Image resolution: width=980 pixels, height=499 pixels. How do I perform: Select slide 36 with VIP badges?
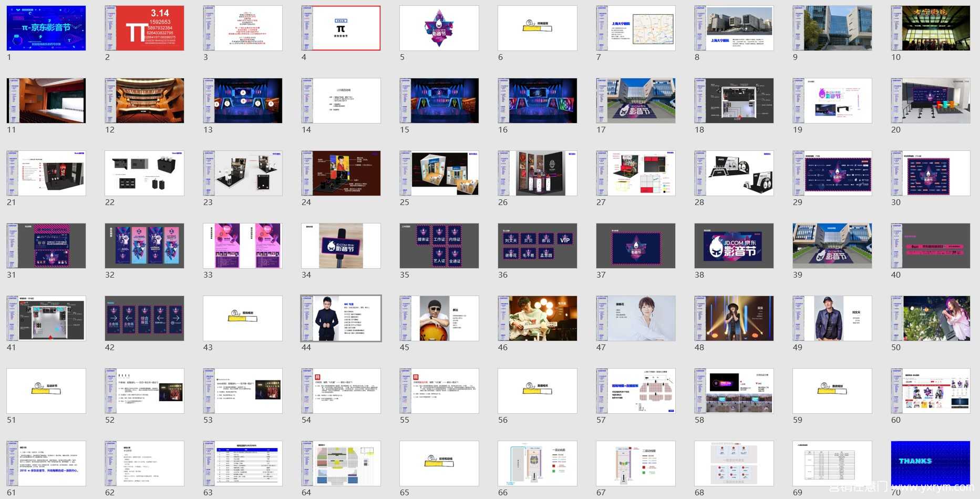click(x=538, y=246)
